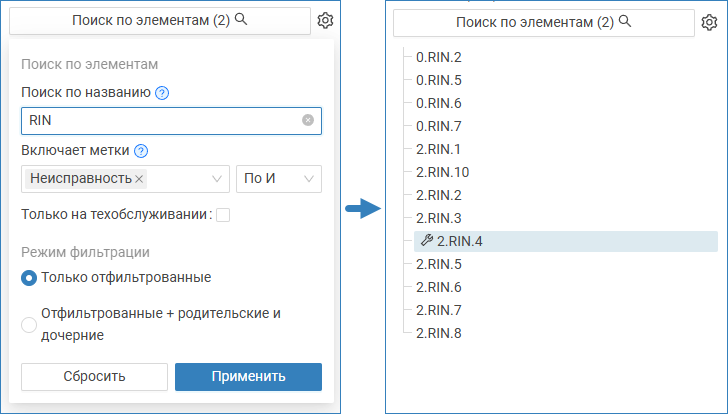
Task: Select tree item 0.RIN.2
Action: [x=438, y=57]
